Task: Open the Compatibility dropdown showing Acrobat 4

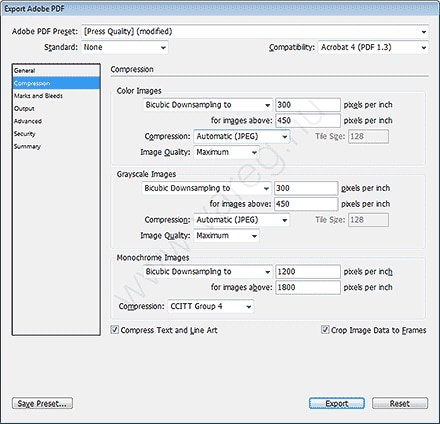Action: [x=373, y=47]
